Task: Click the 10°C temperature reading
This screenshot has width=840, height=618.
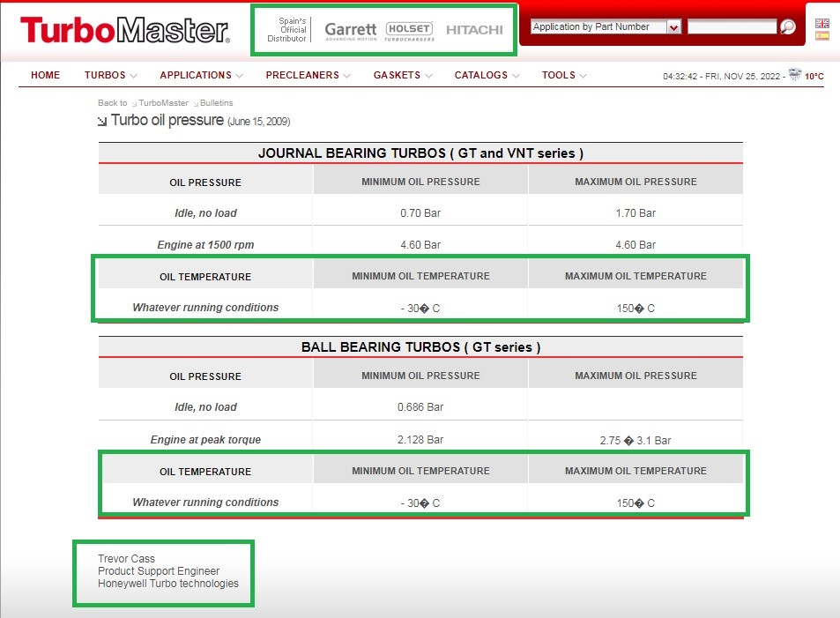Action: (x=814, y=76)
